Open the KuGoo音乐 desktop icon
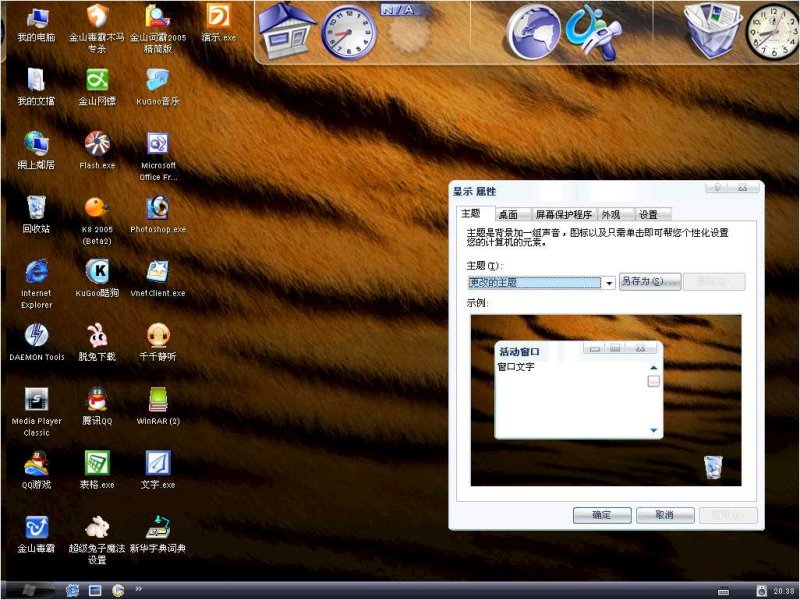This screenshot has height=600, width=800. 158,80
